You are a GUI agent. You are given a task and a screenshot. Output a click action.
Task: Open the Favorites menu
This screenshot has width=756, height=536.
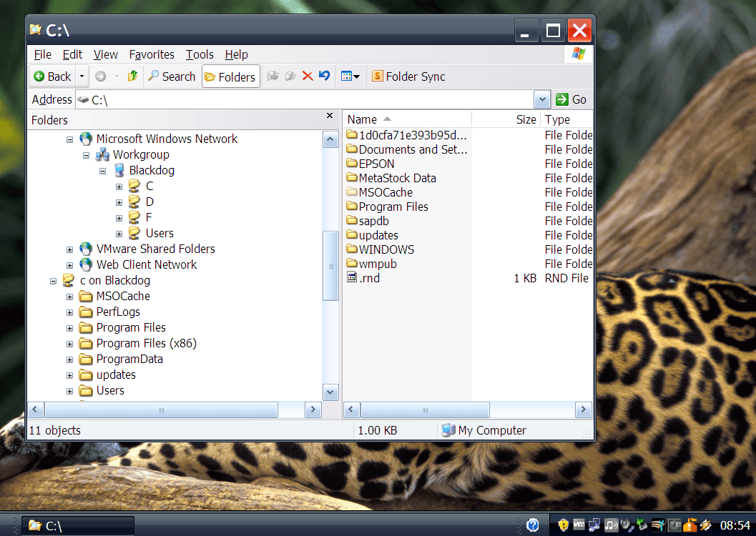pyautogui.click(x=152, y=54)
